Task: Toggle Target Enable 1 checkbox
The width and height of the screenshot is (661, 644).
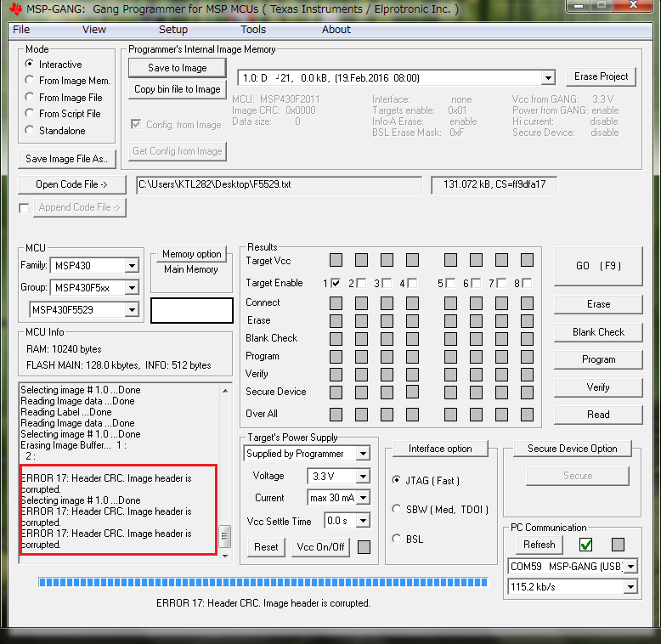Action: [336, 283]
